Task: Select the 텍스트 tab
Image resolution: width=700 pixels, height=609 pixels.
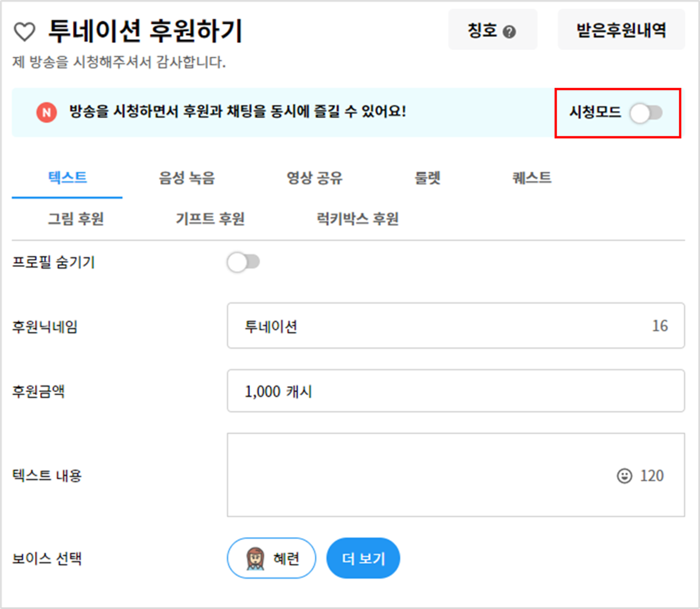Action: coord(67,178)
